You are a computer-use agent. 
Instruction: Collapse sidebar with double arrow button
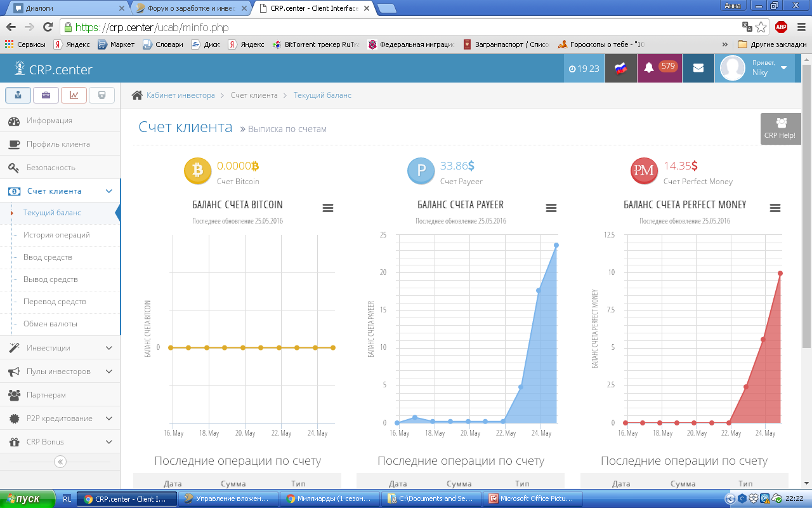click(60, 462)
